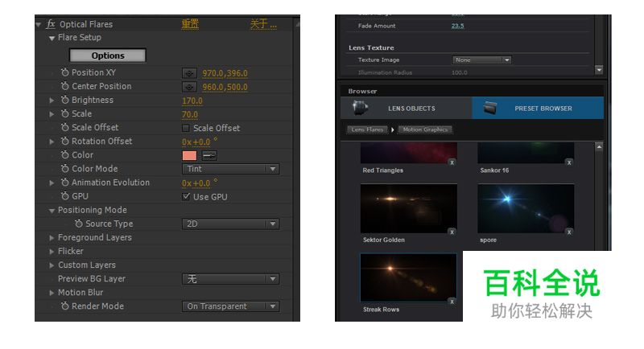Screen dimensions: 644x349
Task: Toggle the fx icon for Optical Flares
Action: pyautogui.click(x=51, y=24)
